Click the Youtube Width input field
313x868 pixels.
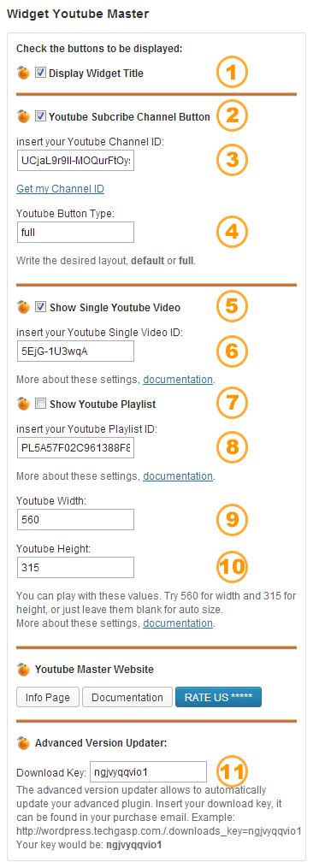pyautogui.click(x=75, y=520)
